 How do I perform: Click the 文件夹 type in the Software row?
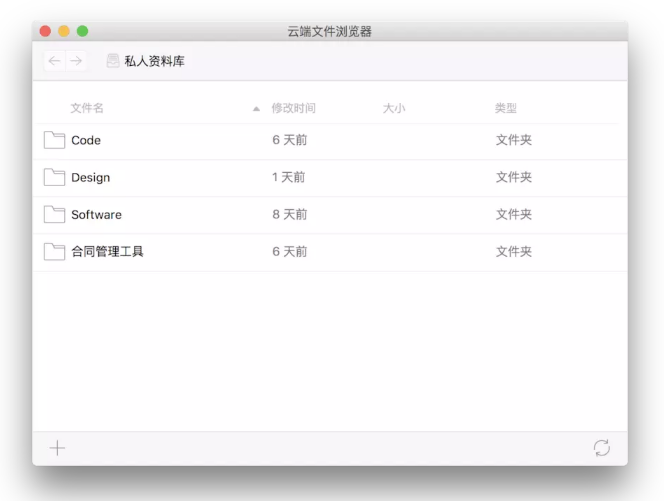[x=514, y=214]
